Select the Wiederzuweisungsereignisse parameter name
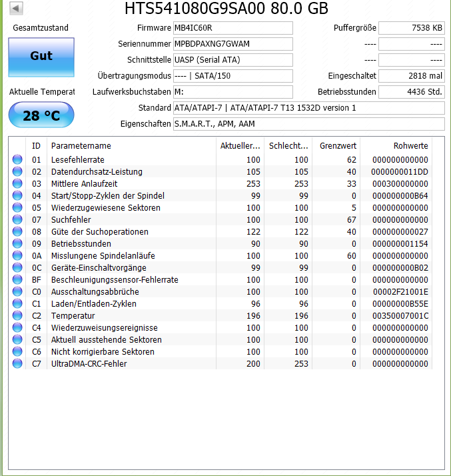451x476 pixels. click(x=105, y=327)
